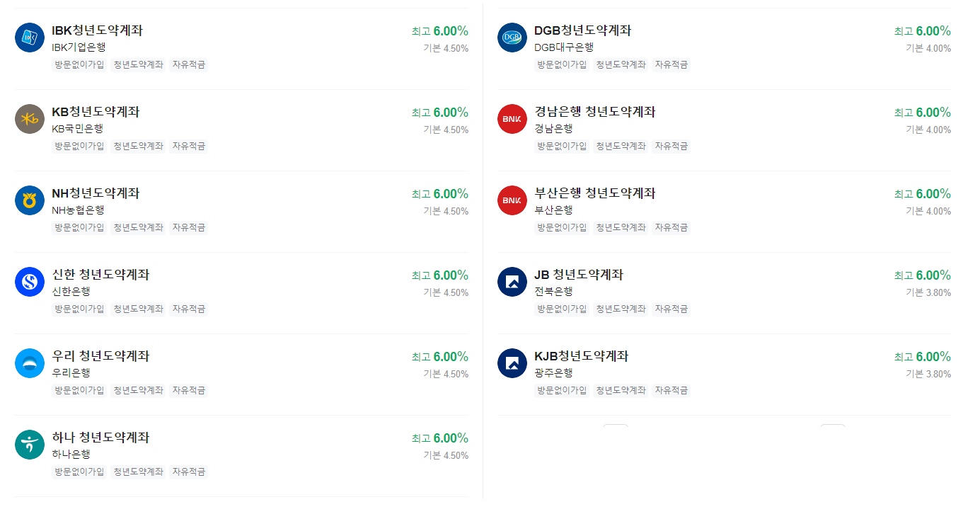Click the 방문없이가입 tag on JB 청년도약계좌
Viewport: 980px width, 519px height.
pos(561,309)
